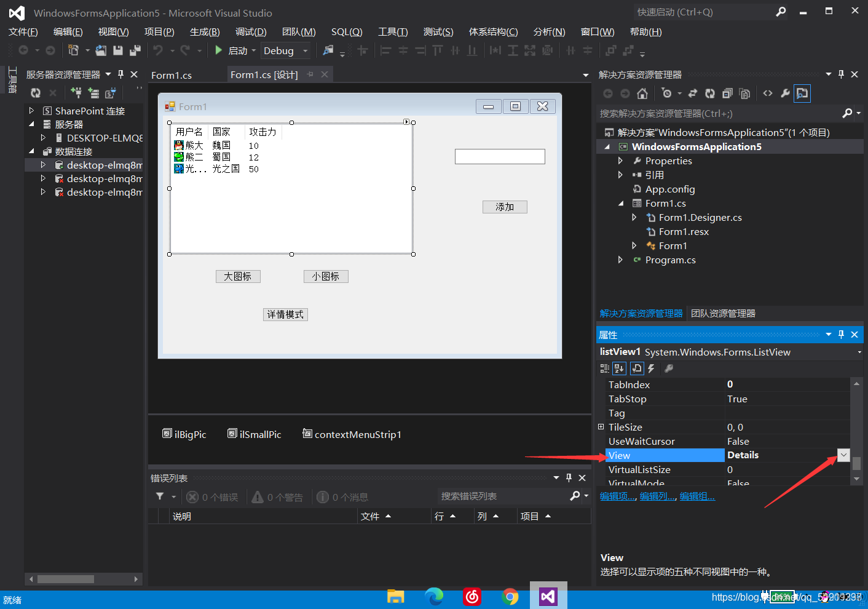Pin the Server Explorer panel
Viewport: 868px width, 609px height.
pos(120,74)
